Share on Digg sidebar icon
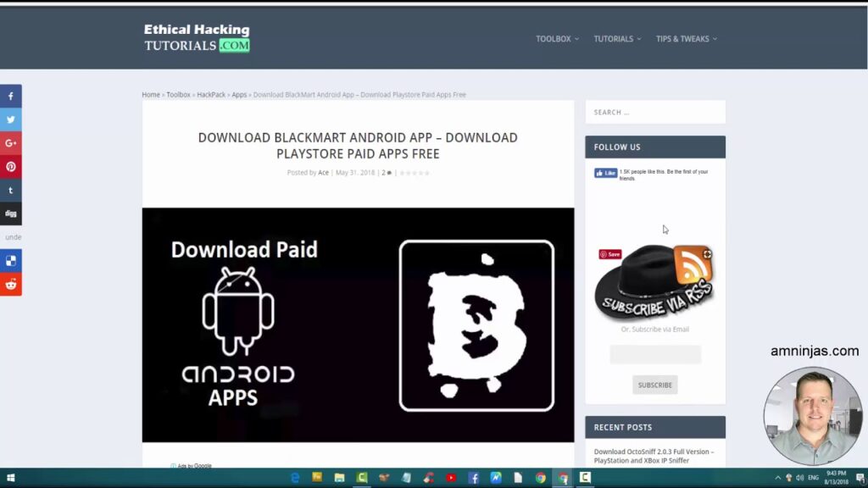 tap(10, 213)
